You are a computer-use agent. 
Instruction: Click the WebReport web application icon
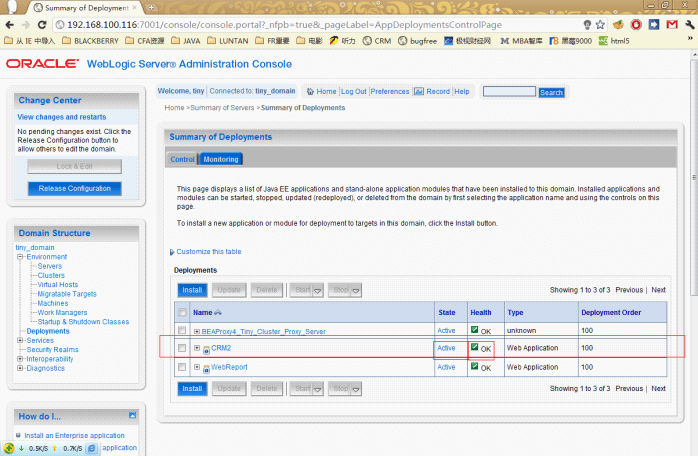pyautogui.click(x=206, y=369)
